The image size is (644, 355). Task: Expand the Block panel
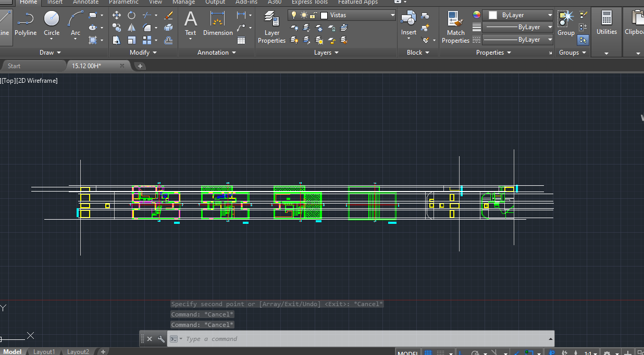(418, 53)
